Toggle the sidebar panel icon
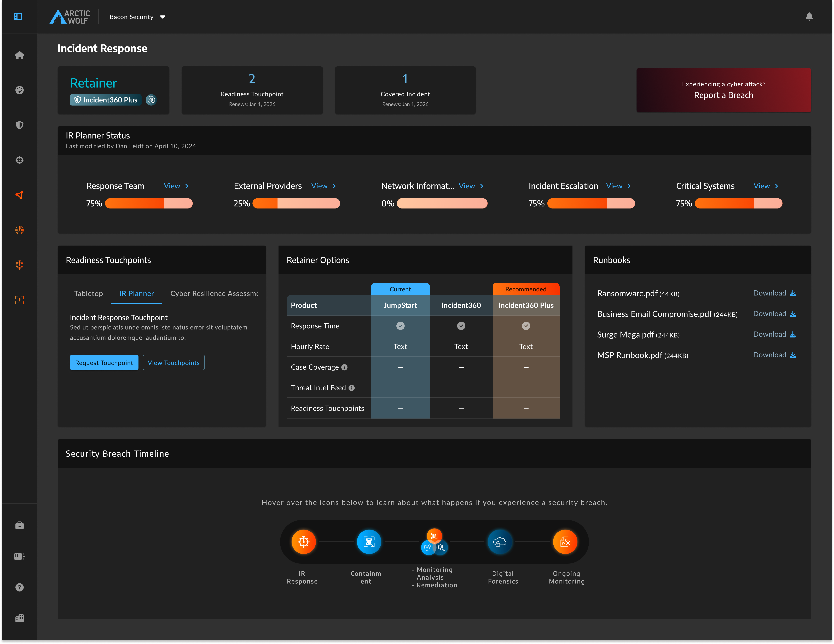 (x=18, y=16)
